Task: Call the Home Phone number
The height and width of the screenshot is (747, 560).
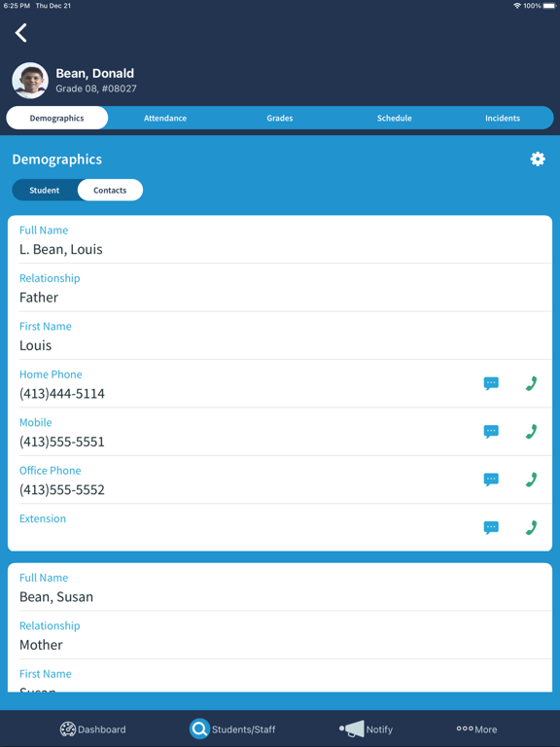Action: 531,383
